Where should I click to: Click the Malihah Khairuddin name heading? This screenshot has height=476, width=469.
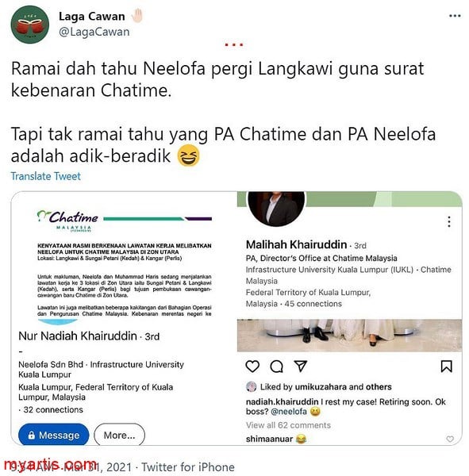pos(297,244)
